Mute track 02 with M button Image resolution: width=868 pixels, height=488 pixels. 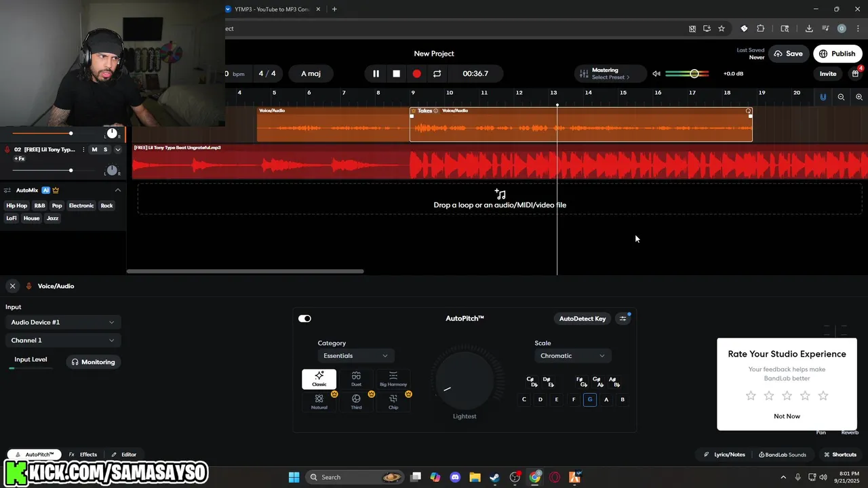pos(94,149)
